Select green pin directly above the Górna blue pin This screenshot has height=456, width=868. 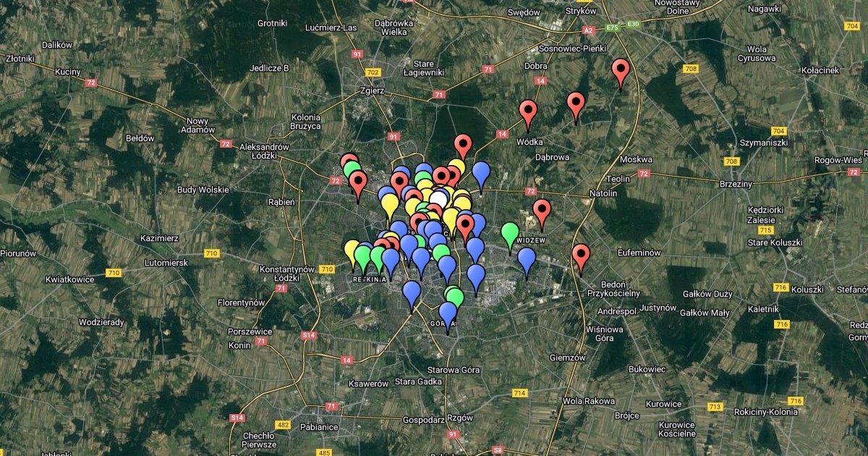tap(454, 297)
